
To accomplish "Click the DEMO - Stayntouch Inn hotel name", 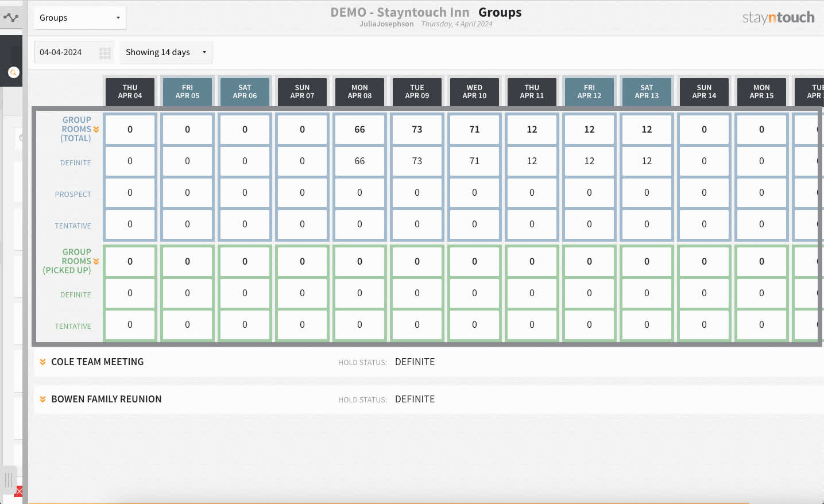I will click(x=400, y=12).
